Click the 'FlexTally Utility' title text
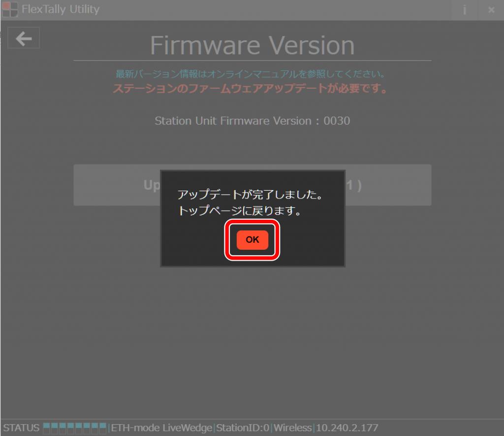Screen dimensions: 504x436 (x=61, y=9)
